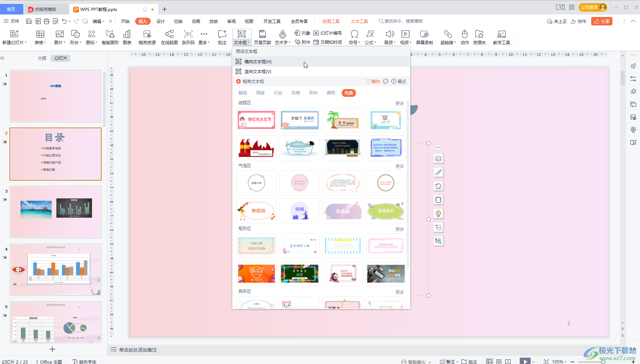
Task: Switch left panel to Slides (幻灯片) view
Action: pyautogui.click(x=60, y=58)
